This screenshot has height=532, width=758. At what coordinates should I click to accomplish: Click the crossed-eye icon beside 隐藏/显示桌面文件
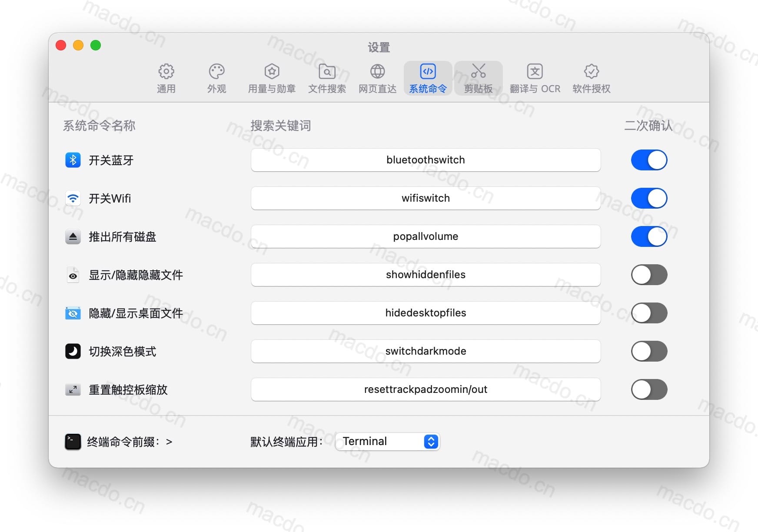[73, 313]
